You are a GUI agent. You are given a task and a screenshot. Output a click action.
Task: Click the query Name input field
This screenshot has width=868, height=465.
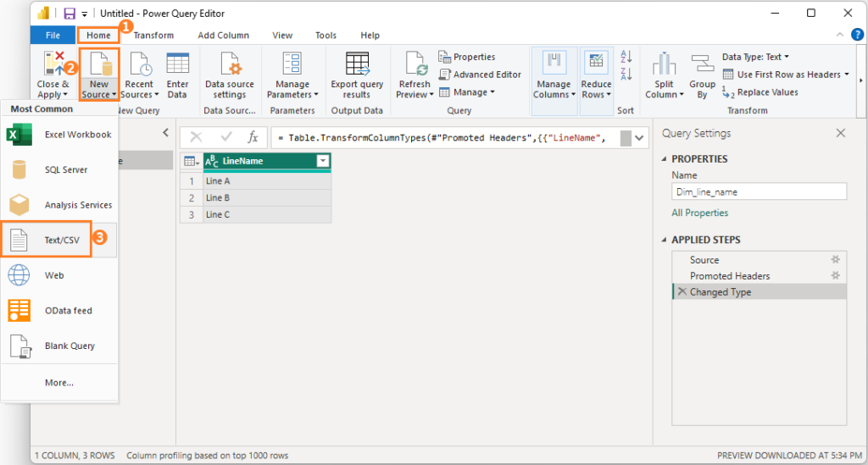(x=759, y=192)
